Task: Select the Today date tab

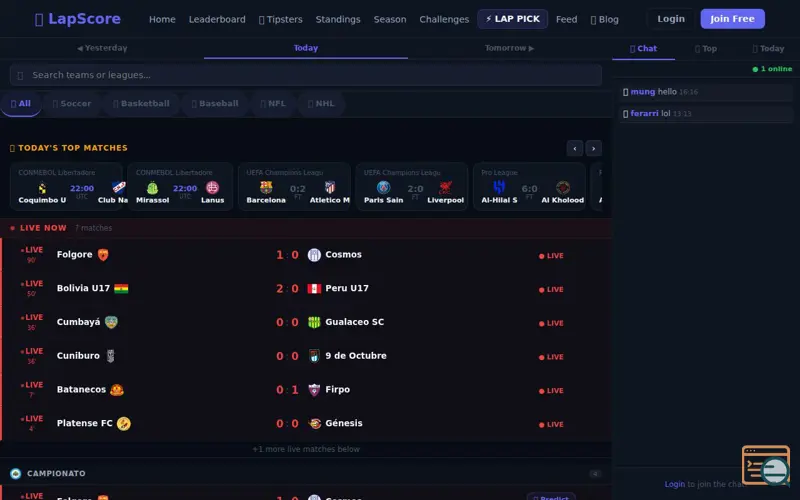Action: 306,48
